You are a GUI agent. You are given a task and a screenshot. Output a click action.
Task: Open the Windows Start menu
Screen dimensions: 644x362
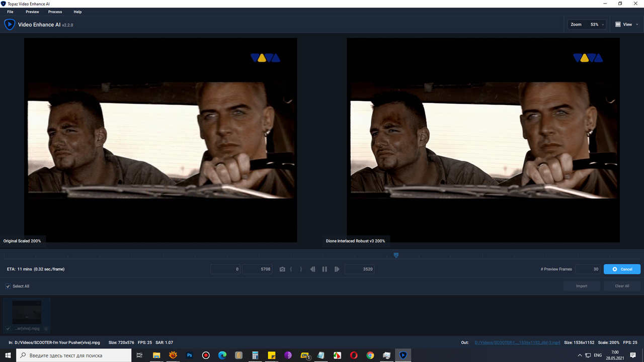(8, 355)
